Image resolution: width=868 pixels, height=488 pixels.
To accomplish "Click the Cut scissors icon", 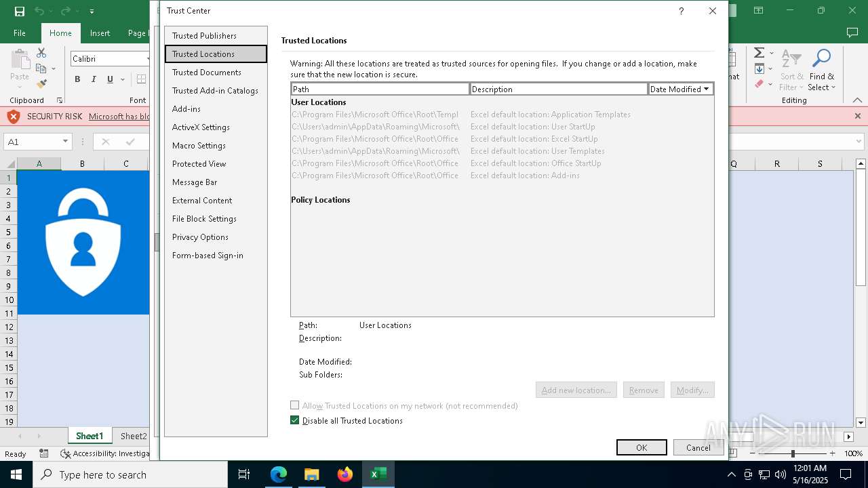I will click(41, 53).
